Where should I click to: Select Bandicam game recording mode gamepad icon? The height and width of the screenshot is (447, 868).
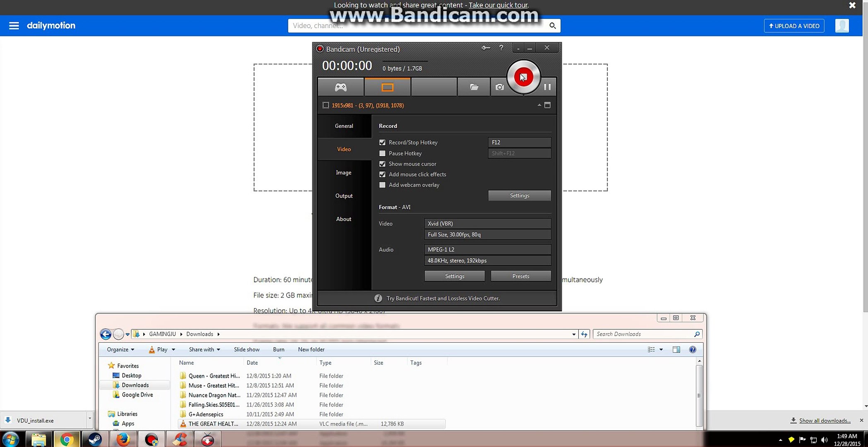point(340,87)
